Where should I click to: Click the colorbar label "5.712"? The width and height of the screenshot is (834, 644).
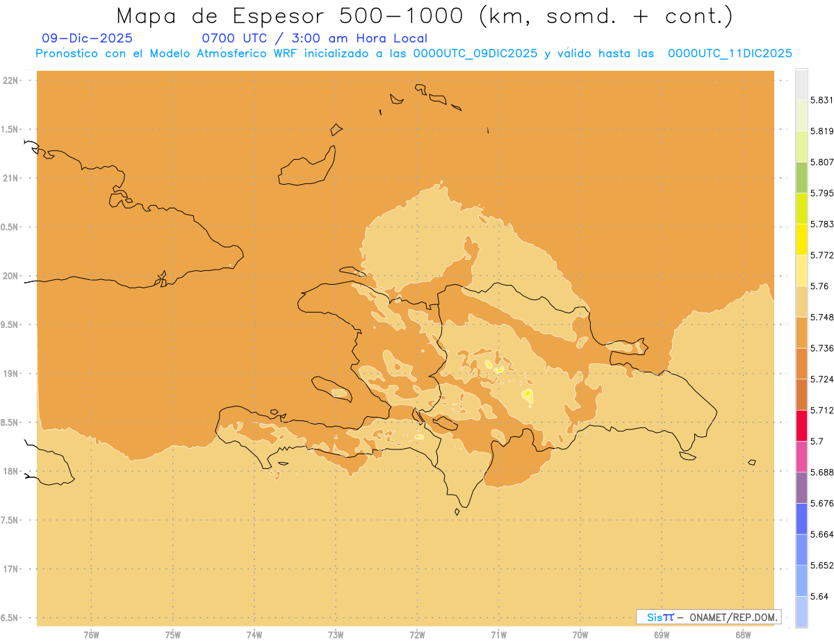click(822, 410)
